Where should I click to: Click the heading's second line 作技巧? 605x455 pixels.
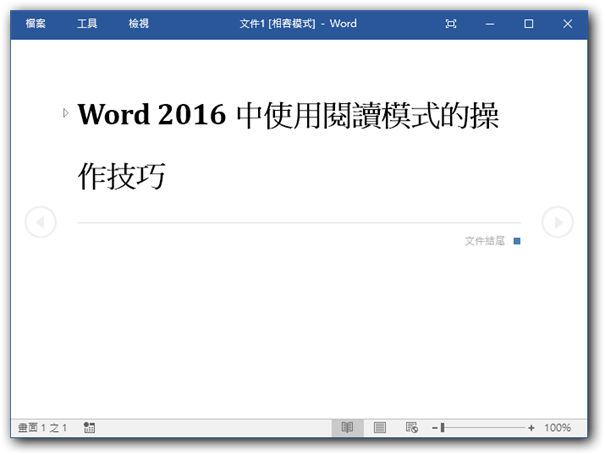(x=122, y=176)
